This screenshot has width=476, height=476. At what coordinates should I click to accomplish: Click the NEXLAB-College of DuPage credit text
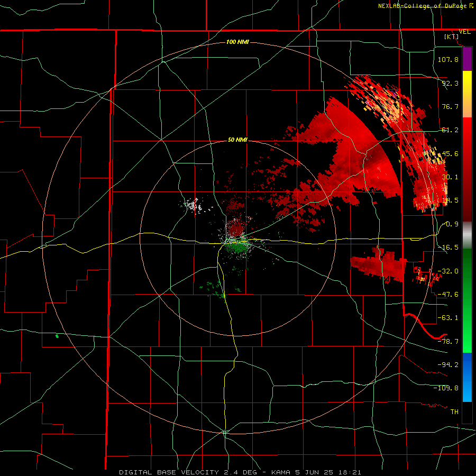point(423,6)
